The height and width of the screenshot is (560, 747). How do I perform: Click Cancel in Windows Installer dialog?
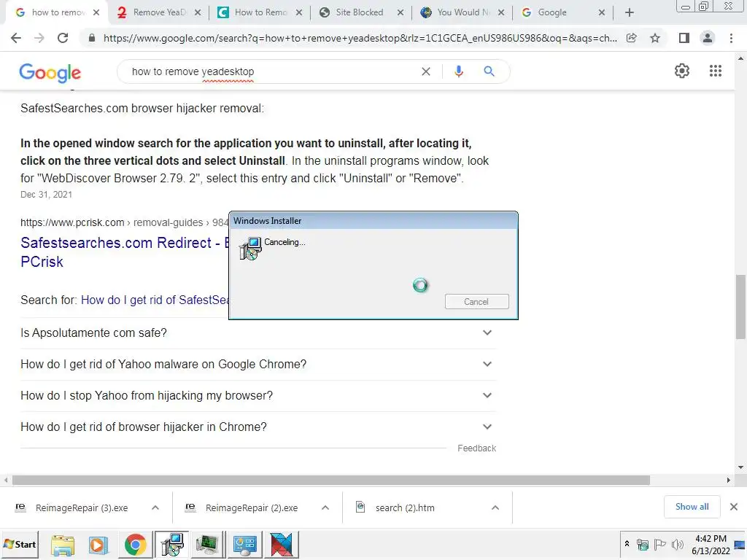coord(476,302)
